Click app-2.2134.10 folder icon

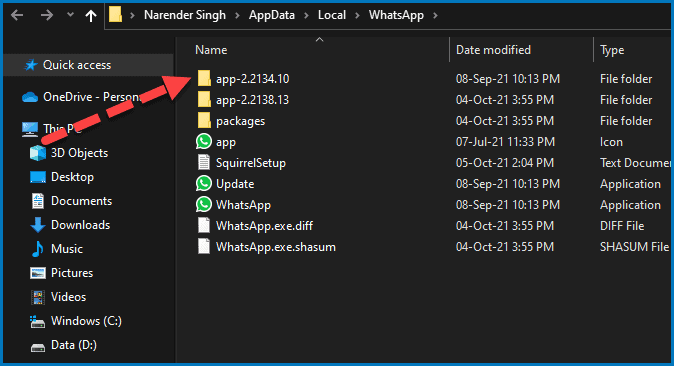tap(204, 79)
